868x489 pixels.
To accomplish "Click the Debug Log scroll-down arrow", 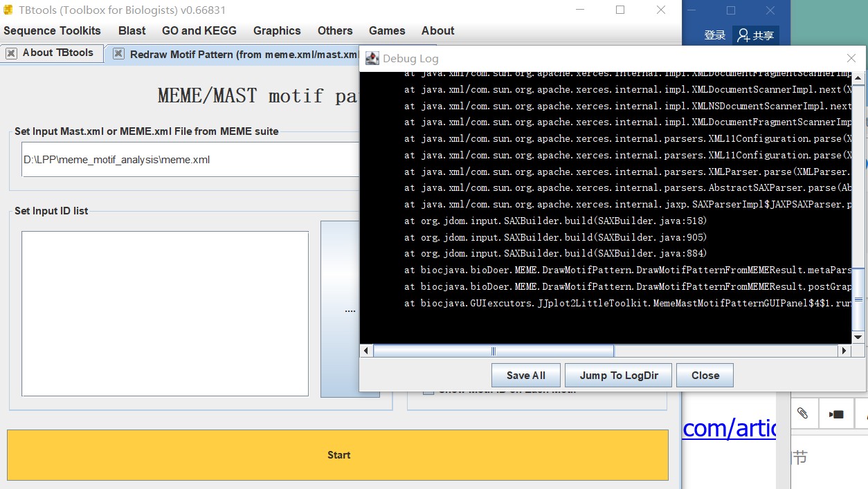I will 858,337.
